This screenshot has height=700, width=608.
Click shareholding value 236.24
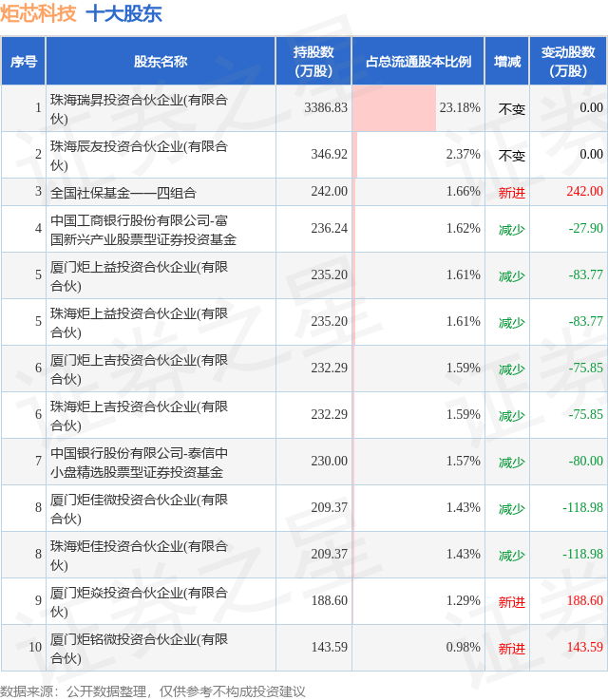(329, 228)
